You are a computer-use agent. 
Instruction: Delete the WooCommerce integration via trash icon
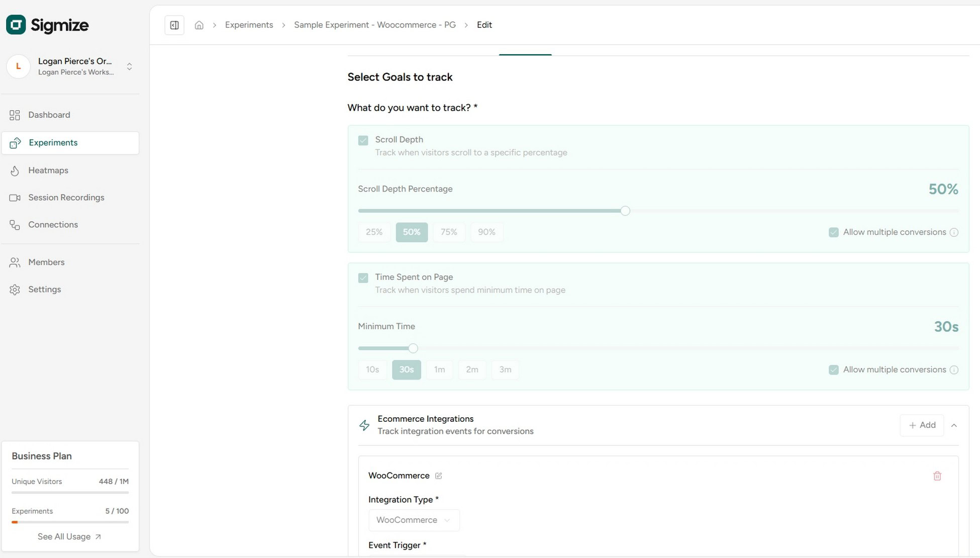click(x=937, y=476)
